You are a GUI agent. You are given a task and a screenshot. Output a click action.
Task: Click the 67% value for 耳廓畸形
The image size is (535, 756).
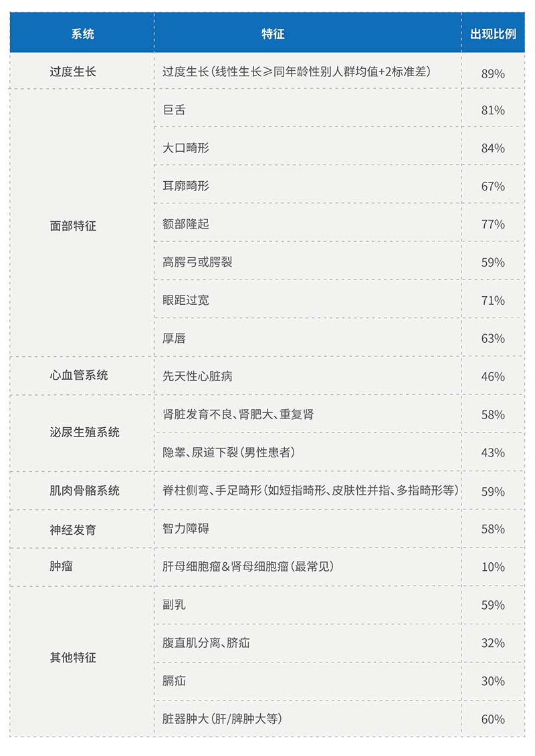click(x=493, y=186)
